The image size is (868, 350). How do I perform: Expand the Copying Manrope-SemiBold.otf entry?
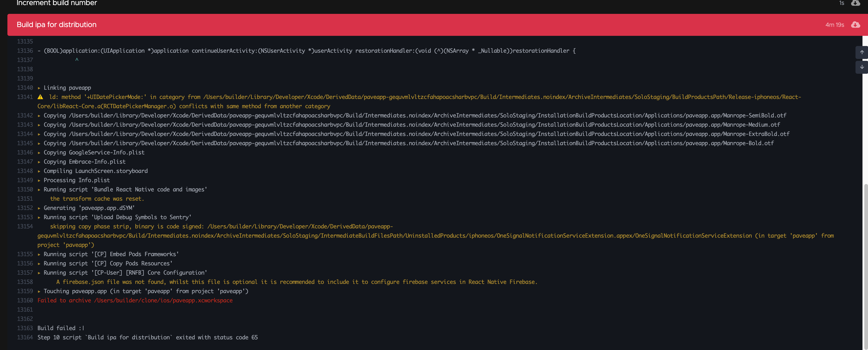click(39, 116)
